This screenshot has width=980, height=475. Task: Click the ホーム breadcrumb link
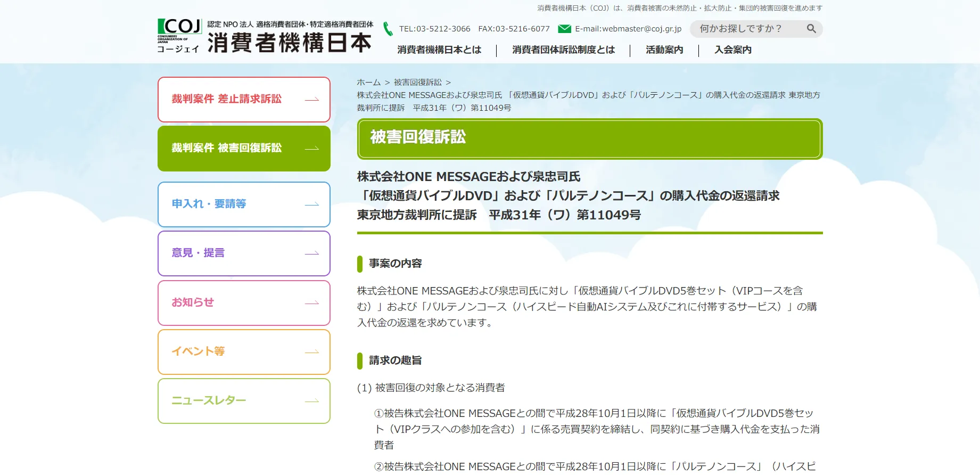(x=368, y=83)
